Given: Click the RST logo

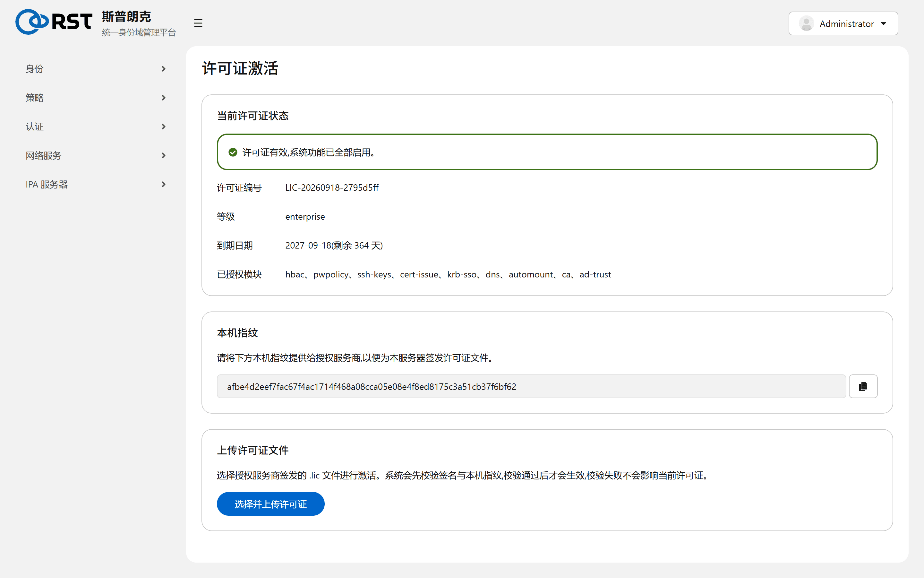Looking at the screenshot, I should [x=54, y=22].
